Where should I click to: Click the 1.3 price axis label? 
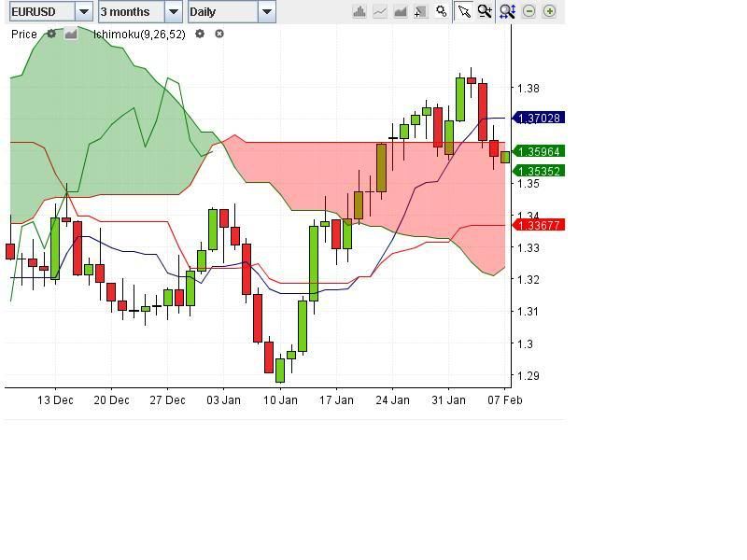click(525, 343)
